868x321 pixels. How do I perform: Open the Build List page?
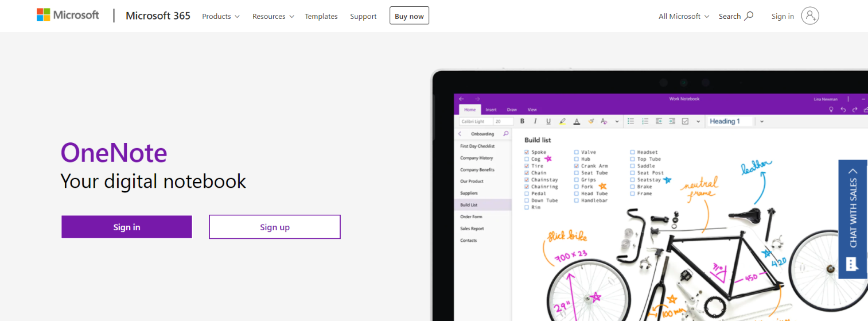pyautogui.click(x=482, y=204)
